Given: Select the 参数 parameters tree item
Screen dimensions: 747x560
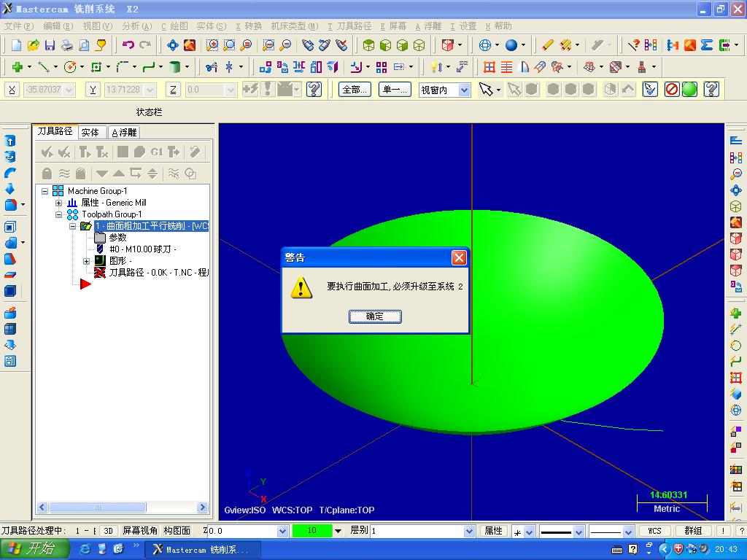Looking at the screenshot, I should point(117,237).
